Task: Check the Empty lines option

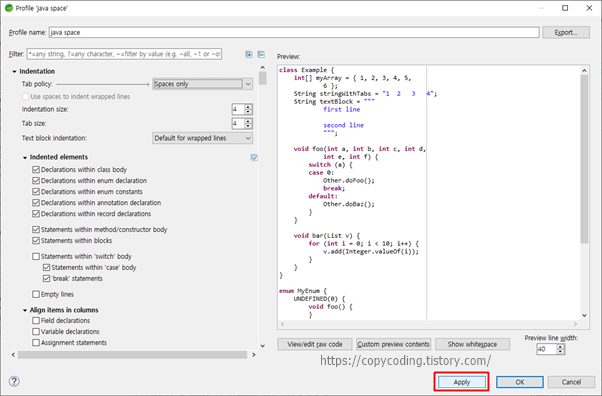Action: 36,294
